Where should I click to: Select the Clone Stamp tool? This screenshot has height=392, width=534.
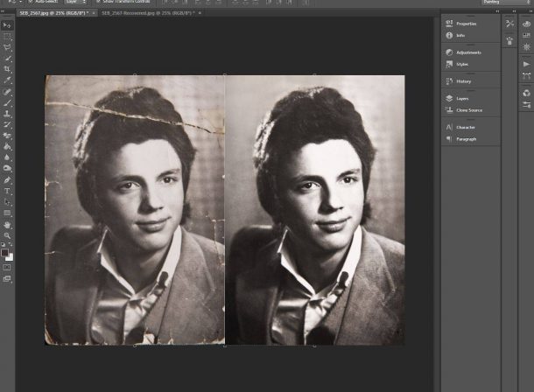pyautogui.click(x=7, y=114)
